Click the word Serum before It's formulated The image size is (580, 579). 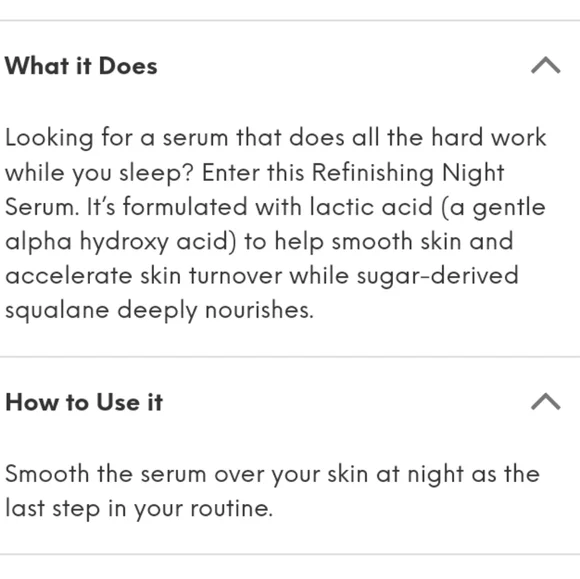point(42,207)
